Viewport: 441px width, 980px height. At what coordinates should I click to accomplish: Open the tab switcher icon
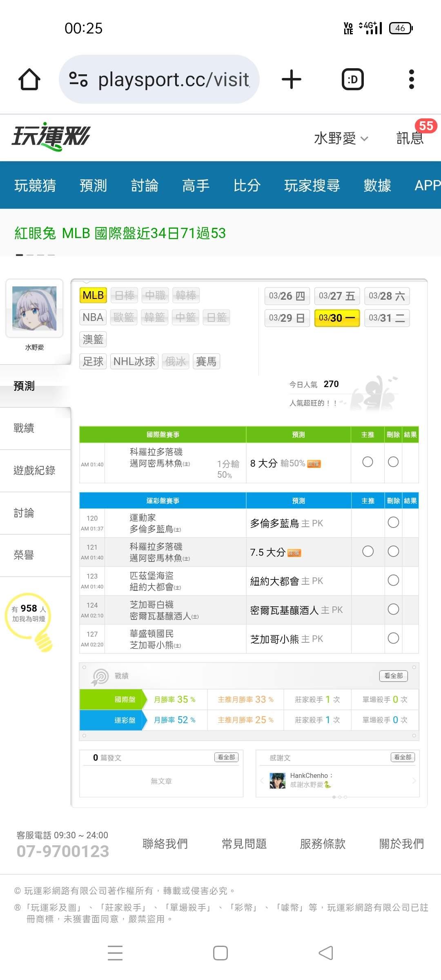[x=352, y=79]
